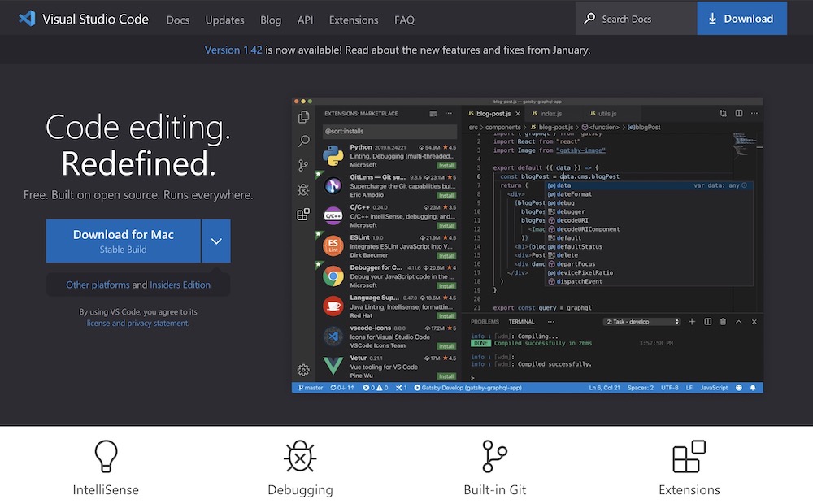Click the Debugging bug icon

300,456
